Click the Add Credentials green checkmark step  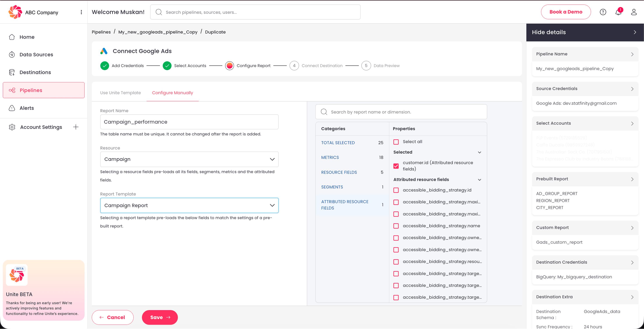pyautogui.click(x=104, y=66)
